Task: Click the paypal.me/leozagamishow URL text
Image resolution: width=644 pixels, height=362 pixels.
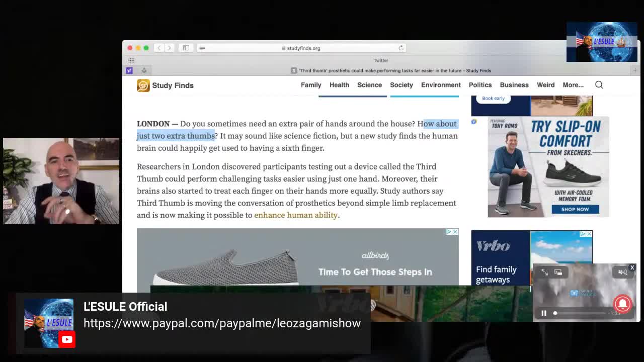Action: [222, 323]
